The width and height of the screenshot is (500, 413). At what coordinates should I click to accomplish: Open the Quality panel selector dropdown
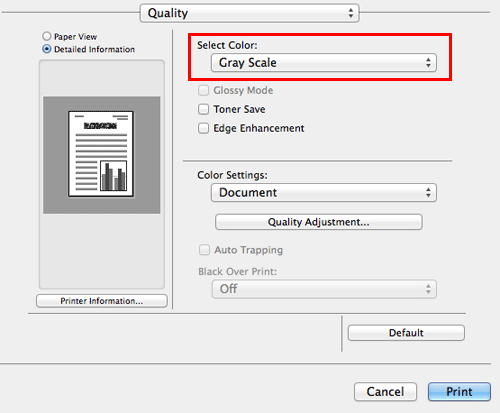pos(249,13)
